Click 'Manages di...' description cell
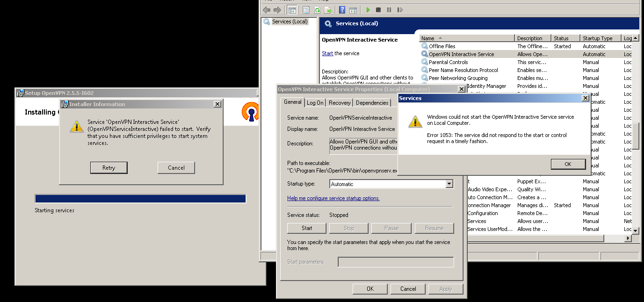644x302 pixels. point(532,205)
